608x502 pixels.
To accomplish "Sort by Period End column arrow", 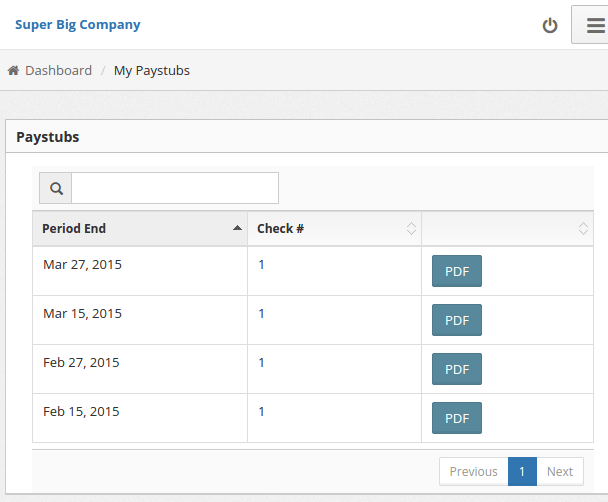I will coord(237,228).
